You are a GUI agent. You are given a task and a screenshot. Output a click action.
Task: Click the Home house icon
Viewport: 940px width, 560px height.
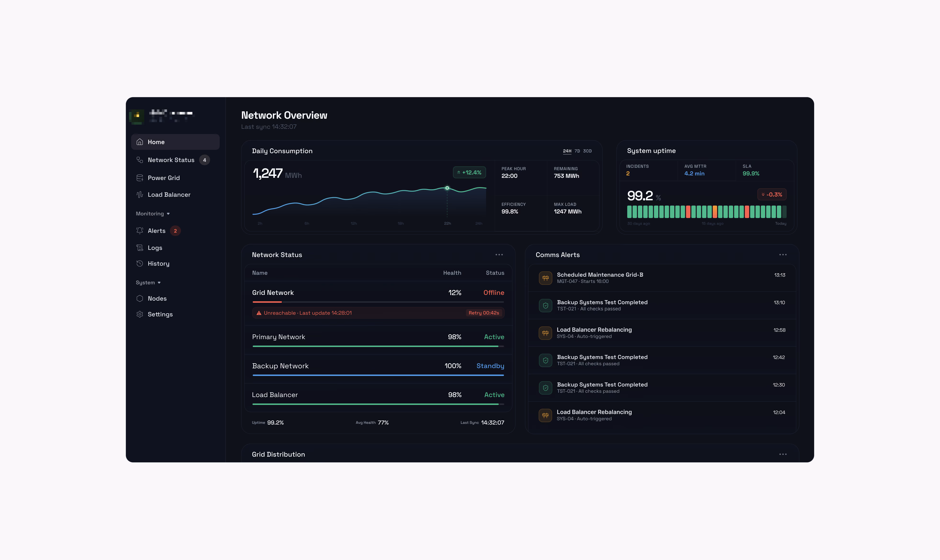click(x=140, y=142)
